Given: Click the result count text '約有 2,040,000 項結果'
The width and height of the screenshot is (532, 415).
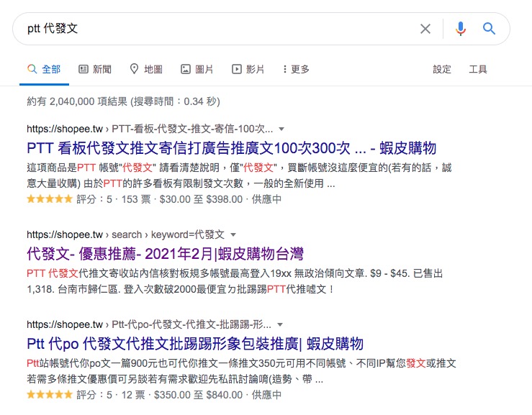Looking at the screenshot, I should click(77, 101).
